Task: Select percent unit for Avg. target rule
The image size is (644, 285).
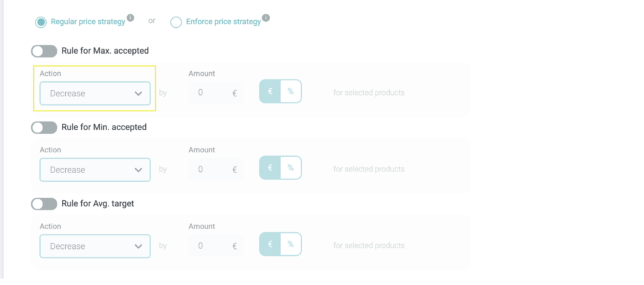Action: 291,244
